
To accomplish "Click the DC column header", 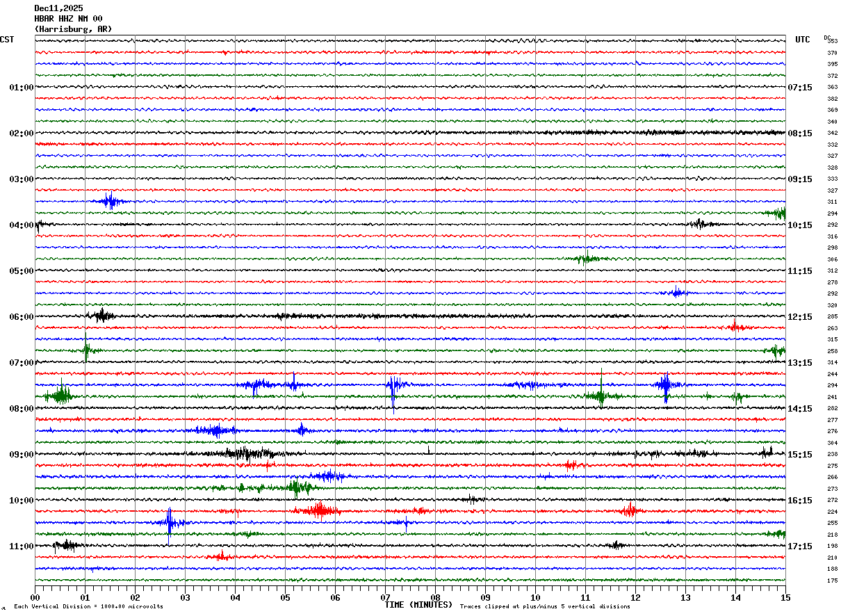I will [x=827, y=37].
